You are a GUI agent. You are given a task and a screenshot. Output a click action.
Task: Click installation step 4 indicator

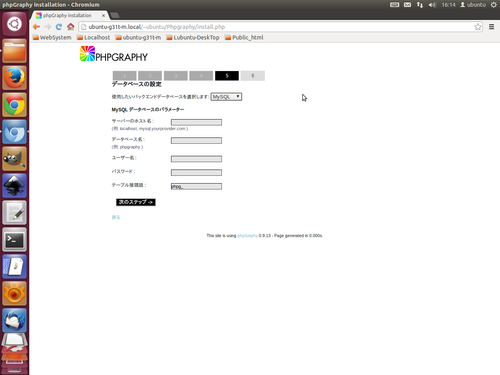[x=201, y=76]
